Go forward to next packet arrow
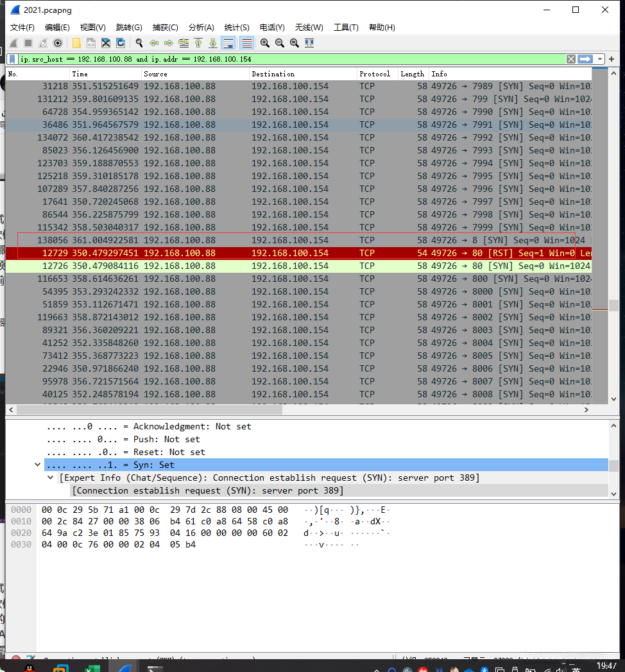This screenshot has height=672, width=625. (169, 43)
